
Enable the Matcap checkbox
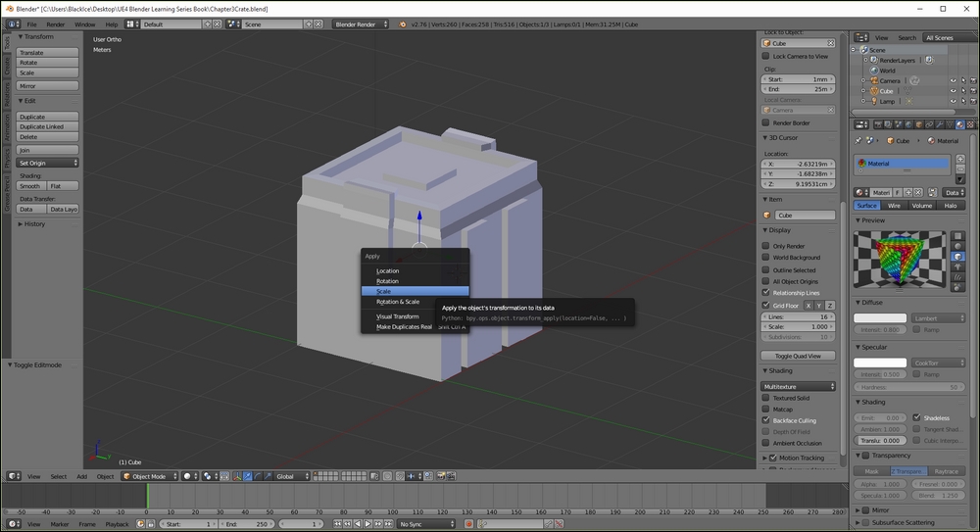[x=765, y=410]
